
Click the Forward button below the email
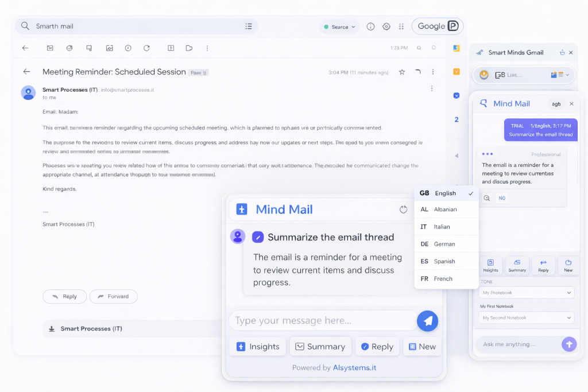(x=113, y=296)
